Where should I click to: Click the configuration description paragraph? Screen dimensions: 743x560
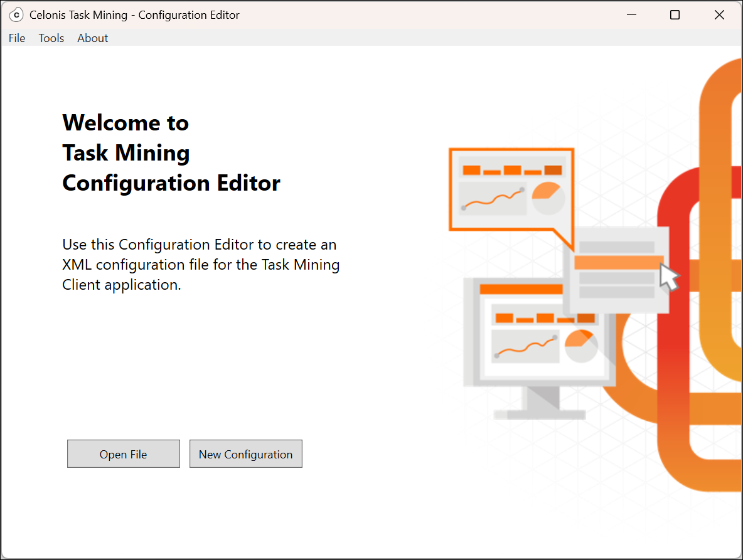point(200,264)
